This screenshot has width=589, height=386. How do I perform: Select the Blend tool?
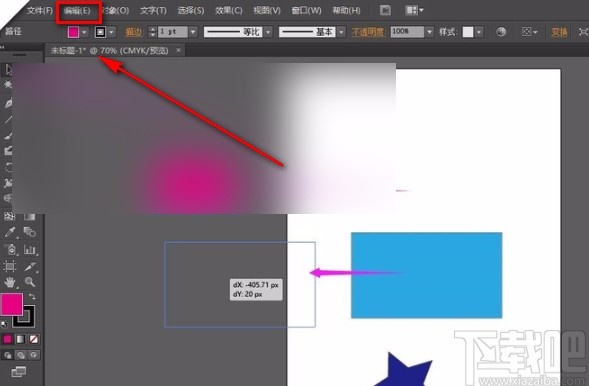(29, 232)
